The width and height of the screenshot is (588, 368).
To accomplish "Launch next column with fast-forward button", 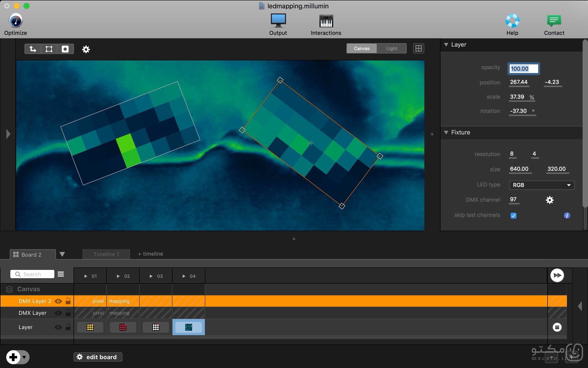I will click(x=557, y=275).
